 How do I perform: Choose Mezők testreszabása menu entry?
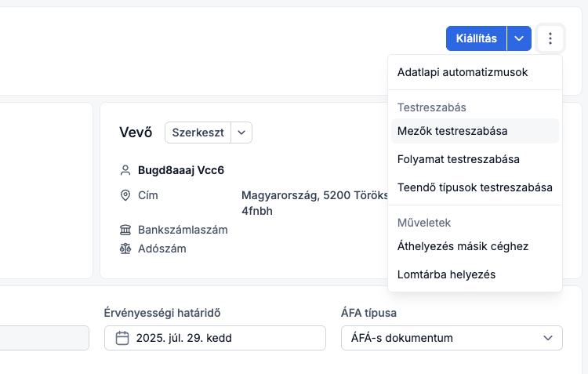[x=452, y=131]
